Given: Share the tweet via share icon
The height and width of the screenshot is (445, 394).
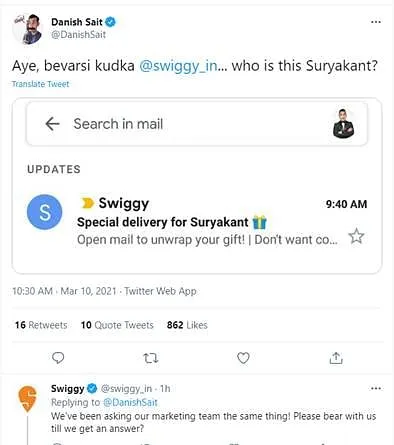Looking at the screenshot, I should (x=336, y=358).
